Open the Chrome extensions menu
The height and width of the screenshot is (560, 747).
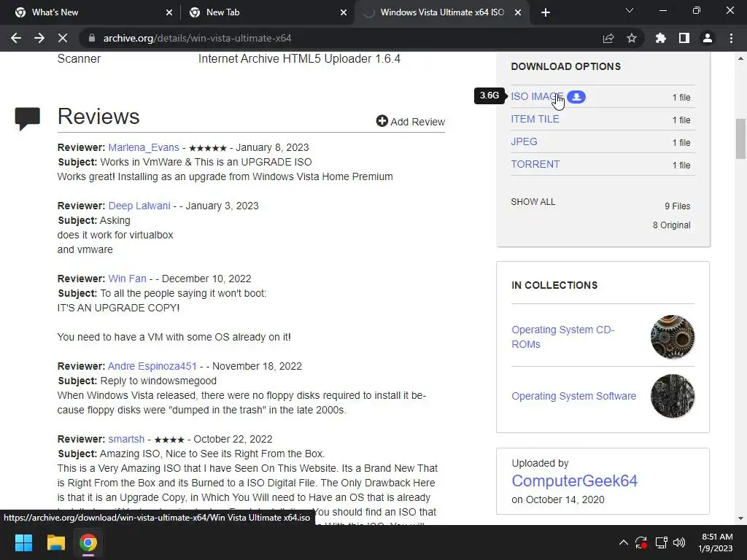(661, 38)
